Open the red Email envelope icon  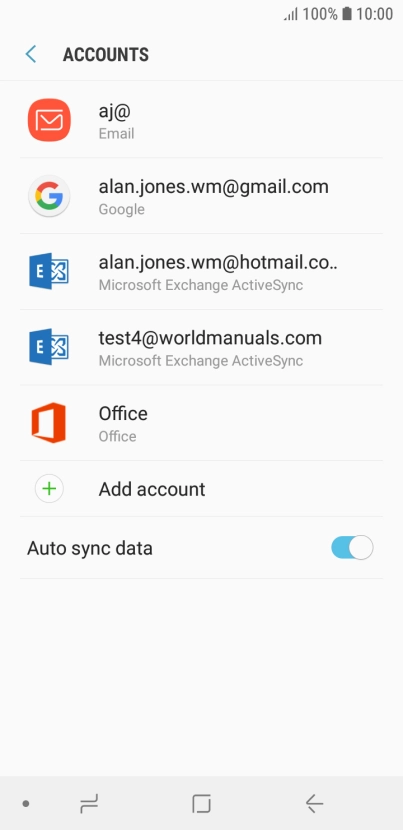49,120
